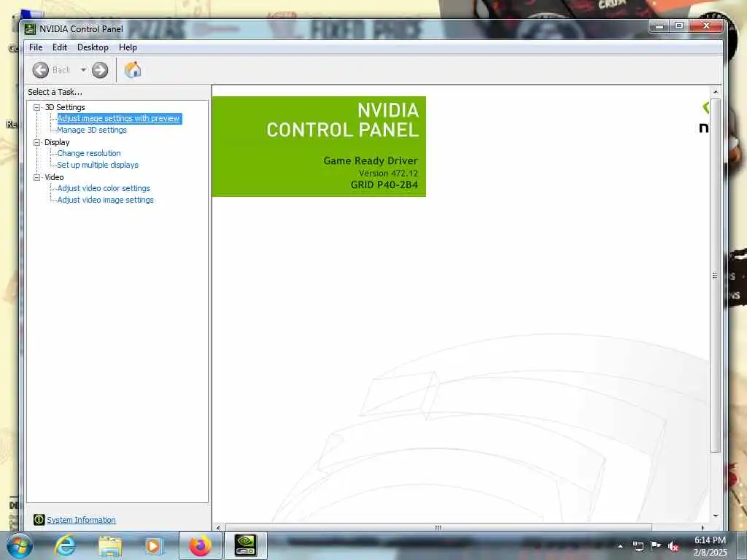Click the NVIDIA Control Panel taskbar button
Screen dimensions: 747x560
[246, 545]
